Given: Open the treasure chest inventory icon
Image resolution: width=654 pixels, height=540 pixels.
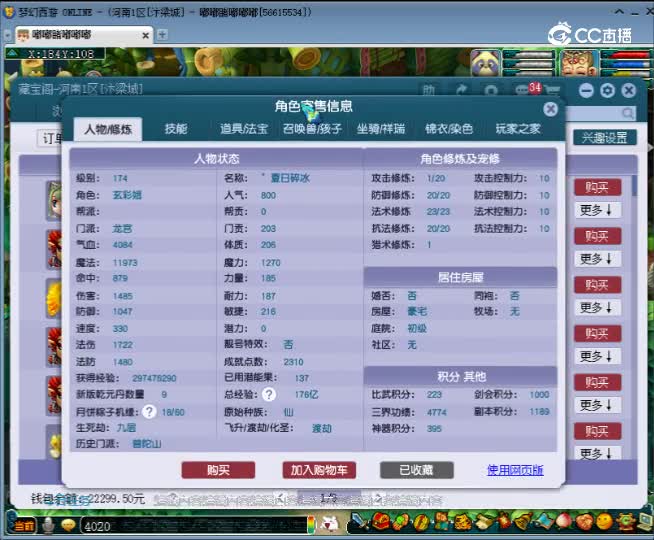Looking at the screenshot, I should 380,521.
